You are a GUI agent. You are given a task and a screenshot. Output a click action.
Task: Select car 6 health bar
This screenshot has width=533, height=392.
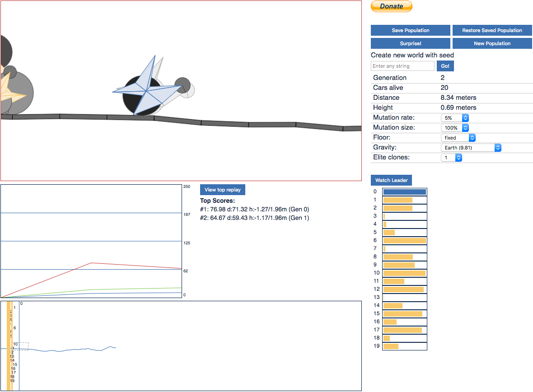(405, 241)
